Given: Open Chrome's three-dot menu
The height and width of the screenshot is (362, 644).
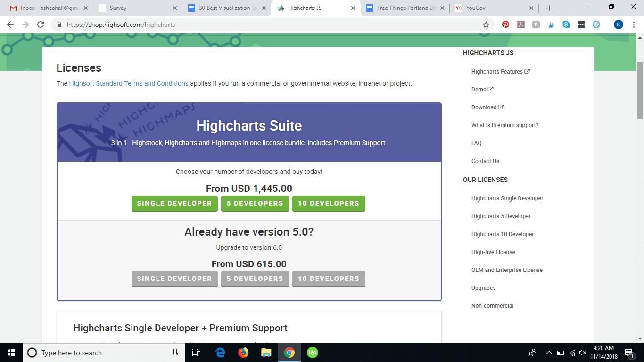Looking at the screenshot, I should click(634, 24).
